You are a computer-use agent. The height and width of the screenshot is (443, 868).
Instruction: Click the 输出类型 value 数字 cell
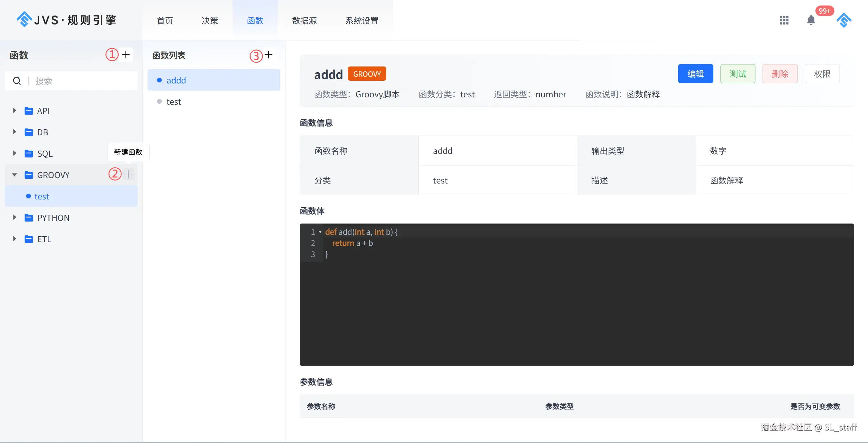(774, 151)
